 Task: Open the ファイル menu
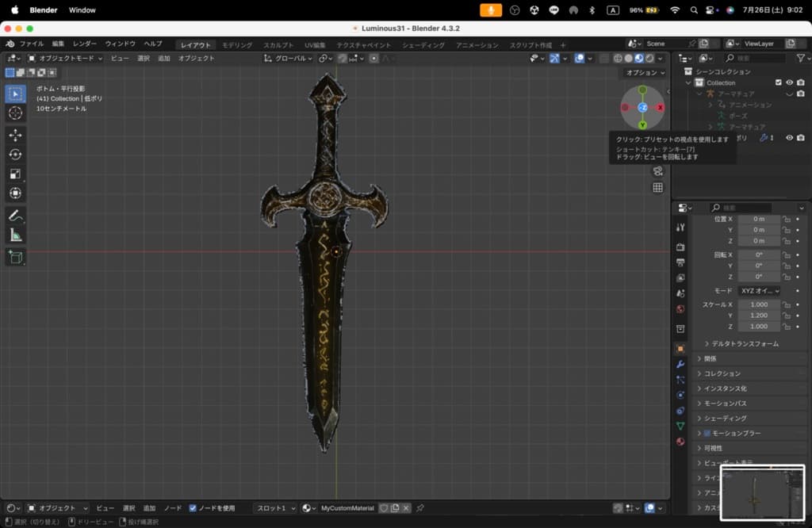(32, 44)
